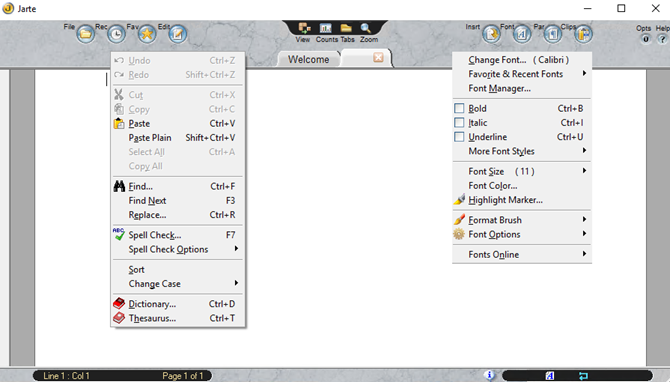
Task: Maximize the Jarte window
Action: tap(621, 8)
